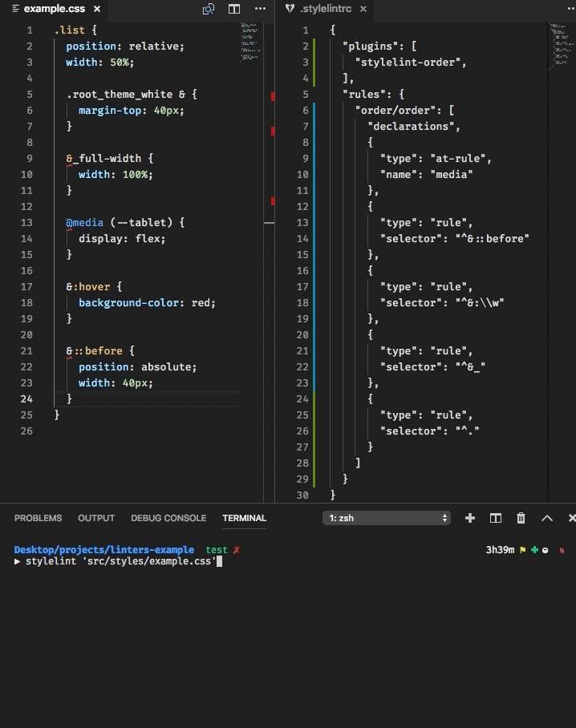Split the example.css editor

(x=234, y=9)
